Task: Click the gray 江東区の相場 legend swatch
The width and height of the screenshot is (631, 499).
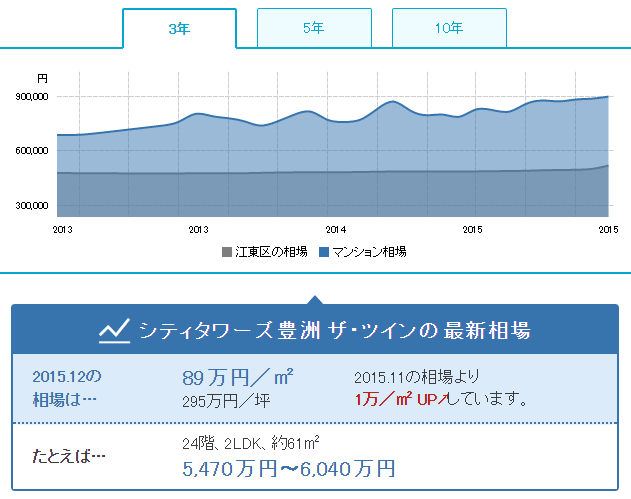Action: [227, 252]
